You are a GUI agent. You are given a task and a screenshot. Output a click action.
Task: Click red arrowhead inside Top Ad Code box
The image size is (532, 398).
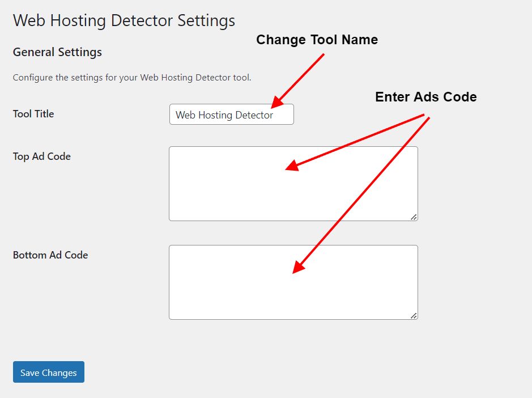pyautogui.click(x=292, y=166)
